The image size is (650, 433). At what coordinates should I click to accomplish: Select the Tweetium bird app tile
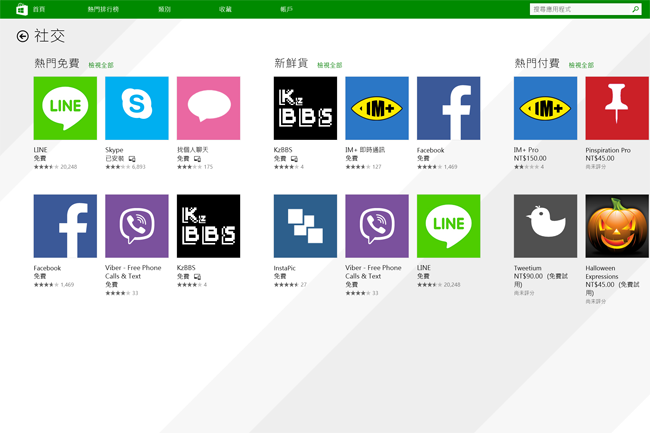pos(545,226)
